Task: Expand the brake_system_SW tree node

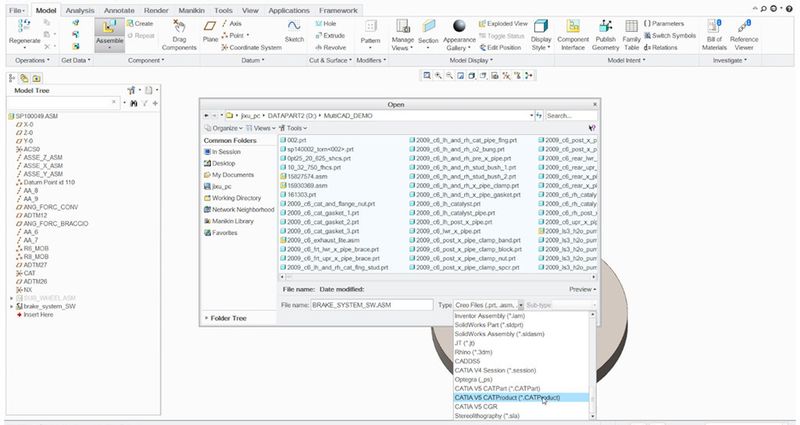Action: click(11, 307)
